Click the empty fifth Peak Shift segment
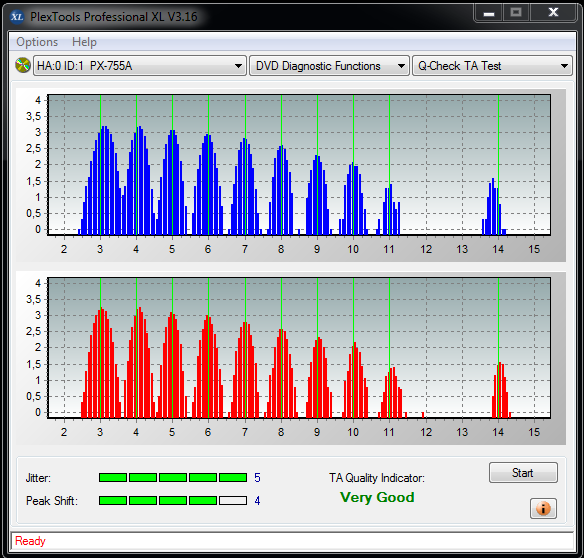This screenshot has width=584, height=558. coord(233,500)
